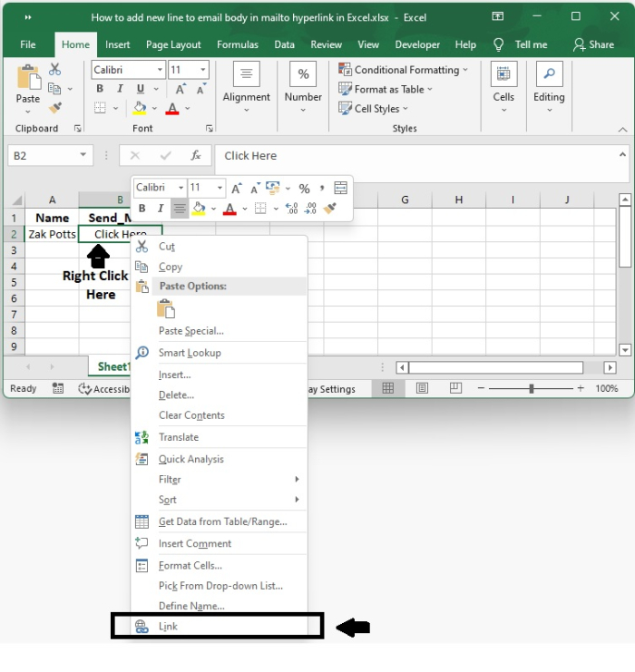Choose Copy from the context menu
The height and width of the screenshot is (672, 635).
click(220, 267)
